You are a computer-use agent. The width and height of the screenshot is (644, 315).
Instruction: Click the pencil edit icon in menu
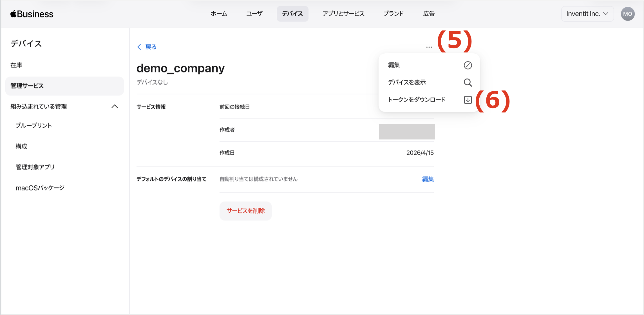point(468,65)
